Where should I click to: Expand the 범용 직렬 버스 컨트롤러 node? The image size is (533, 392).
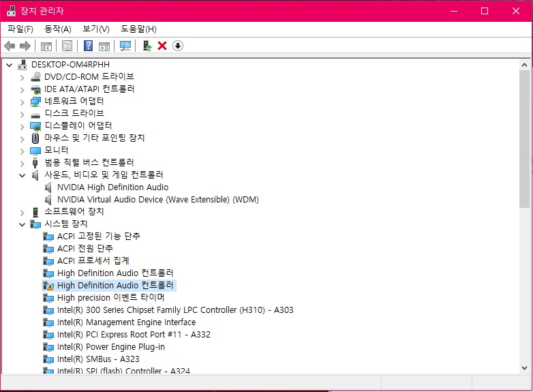[22, 164]
